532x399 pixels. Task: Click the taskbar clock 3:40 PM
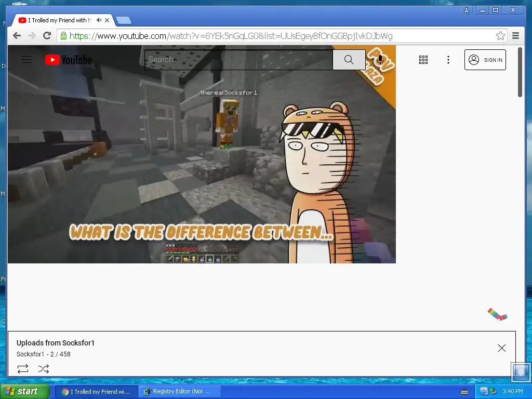(x=513, y=392)
